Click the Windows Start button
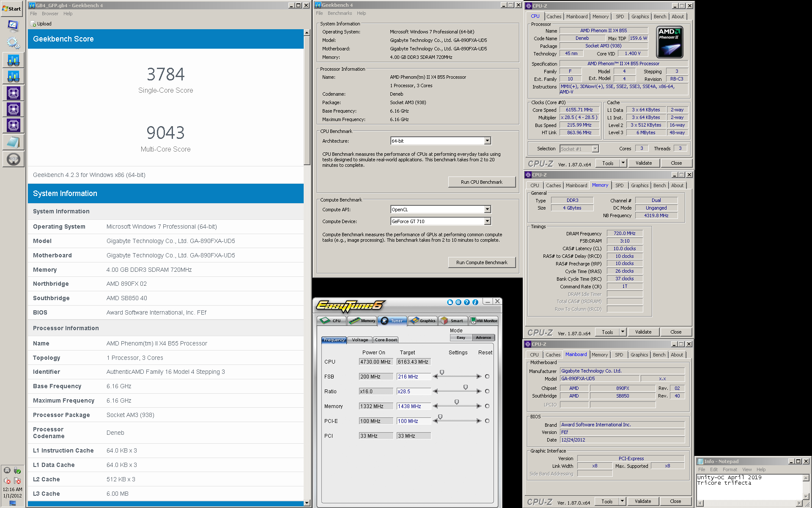 pyautogui.click(x=11, y=8)
